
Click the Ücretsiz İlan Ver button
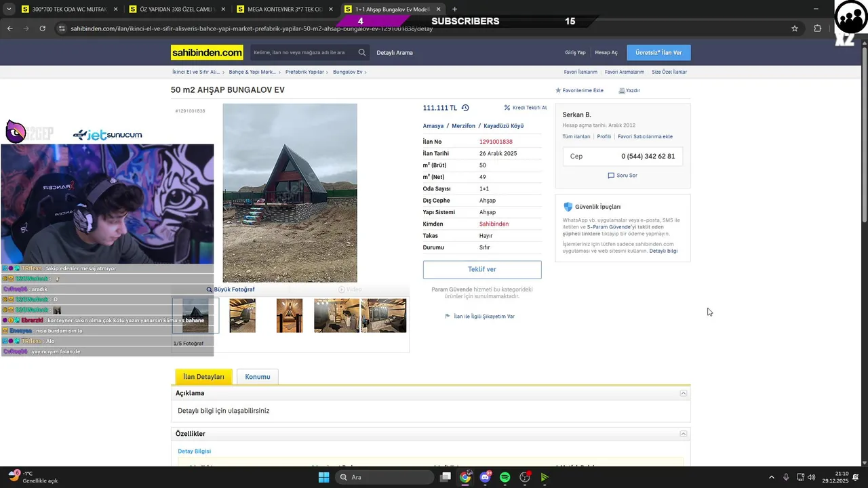658,52
